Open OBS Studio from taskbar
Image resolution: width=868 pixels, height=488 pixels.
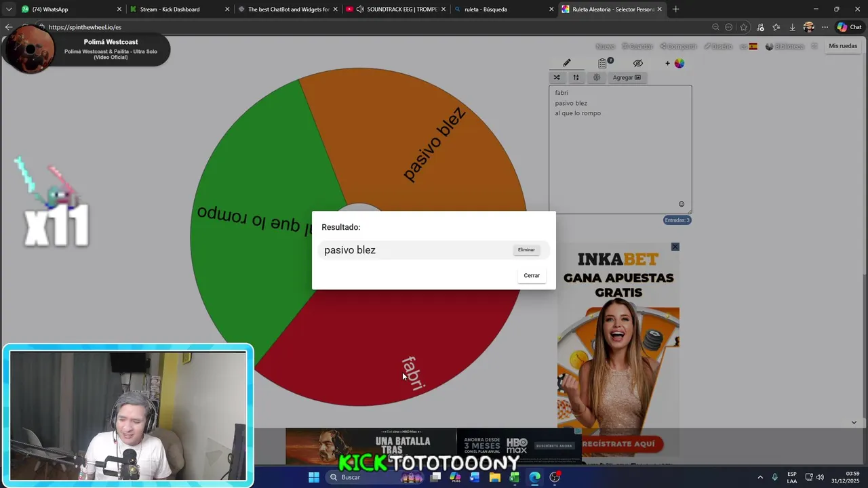555,477
